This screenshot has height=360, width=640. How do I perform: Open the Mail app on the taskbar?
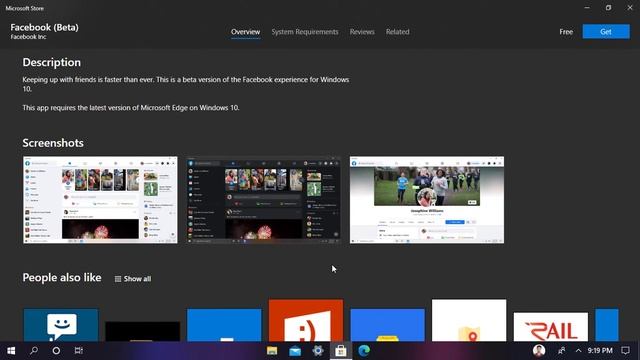click(x=295, y=351)
